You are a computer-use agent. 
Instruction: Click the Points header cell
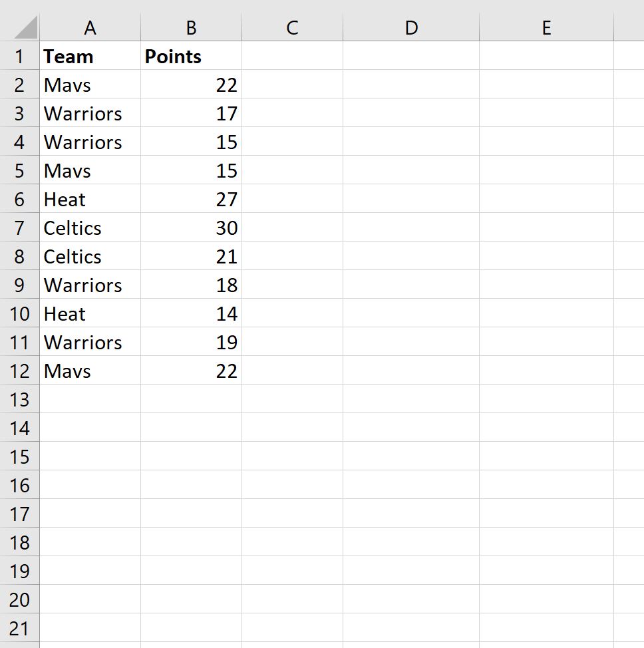[x=192, y=56]
